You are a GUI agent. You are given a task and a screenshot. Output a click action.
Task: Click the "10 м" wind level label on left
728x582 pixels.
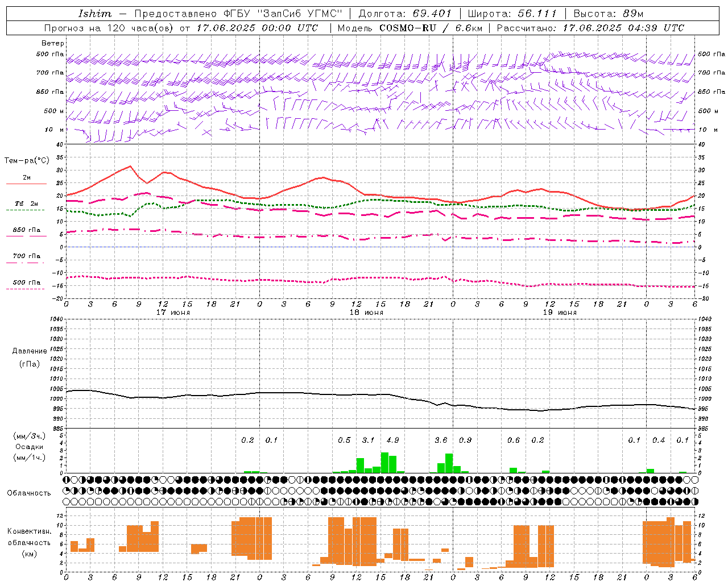(x=55, y=130)
